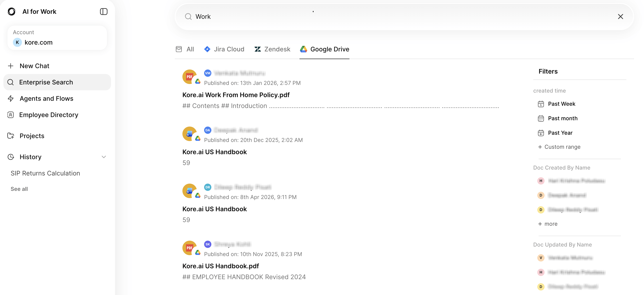The height and width of the screenshot is (295, 644).
Task: Click Published on: 10th Nov 2025, 8:23 PM
Action: point(253,254)
